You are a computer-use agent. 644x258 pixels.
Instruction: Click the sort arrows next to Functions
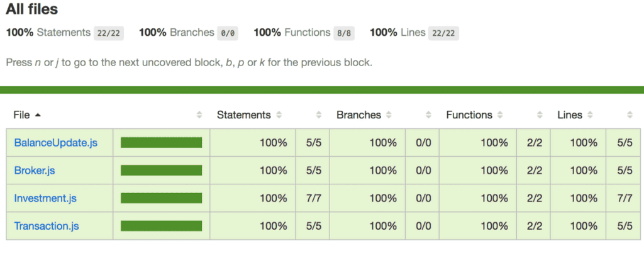(501, 115)
